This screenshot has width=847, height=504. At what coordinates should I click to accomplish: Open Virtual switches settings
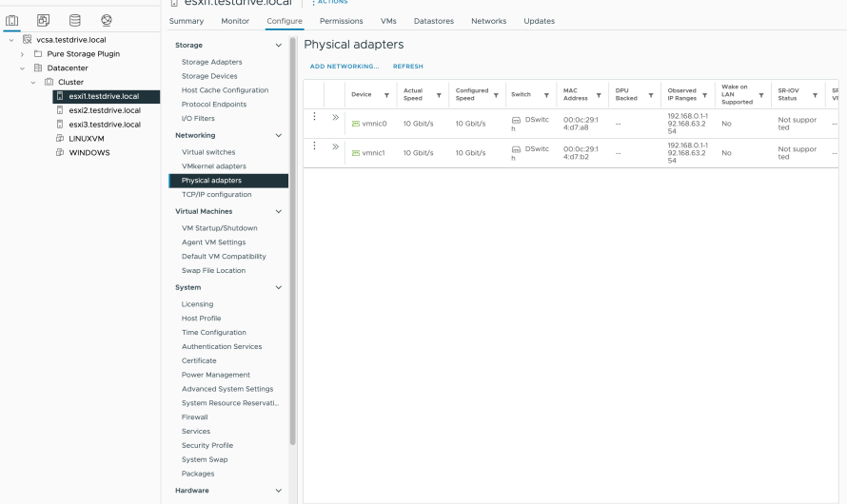[x=208, y=152]
